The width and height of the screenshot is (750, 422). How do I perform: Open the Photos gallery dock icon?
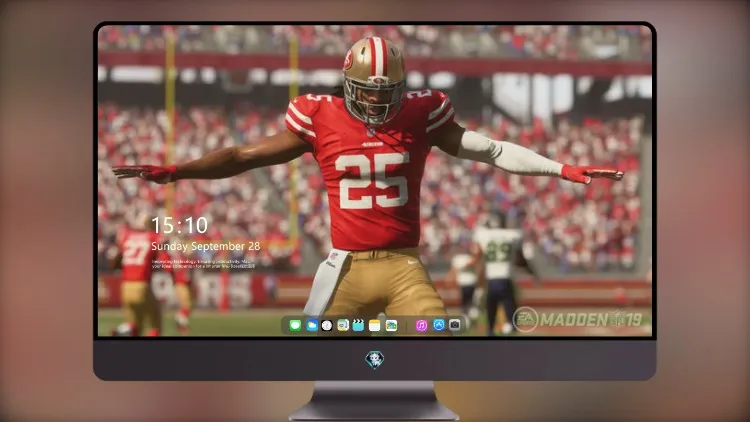pyautogui.click(x=391, y=325)
